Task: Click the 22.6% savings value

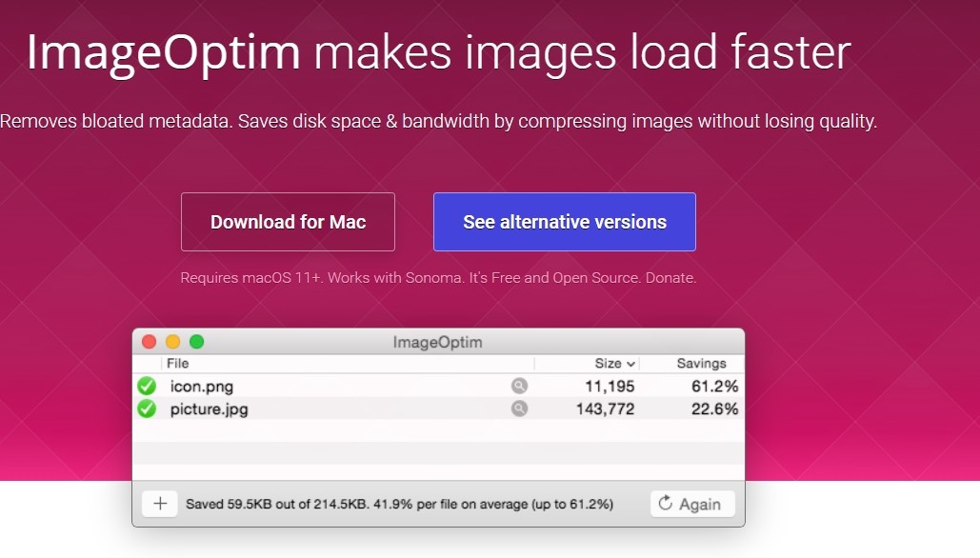Action: [714, 409]
